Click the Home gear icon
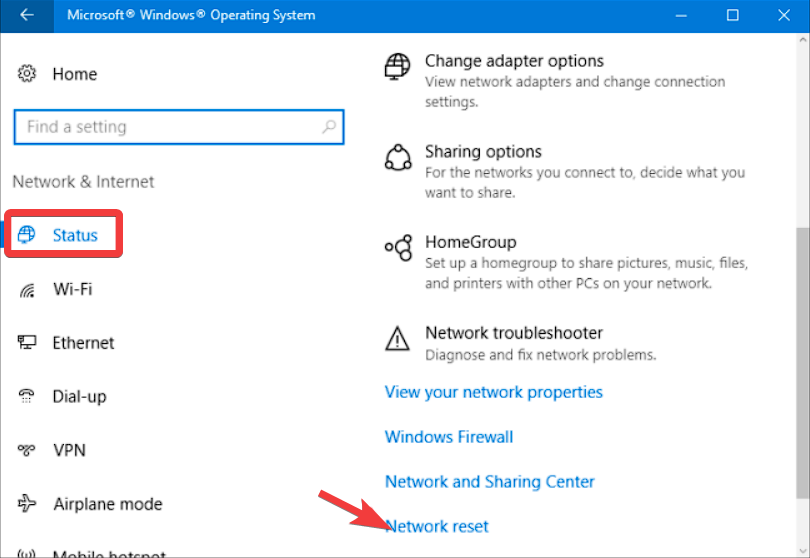Viewport: 810px width, 558px height. click(27, 74)
